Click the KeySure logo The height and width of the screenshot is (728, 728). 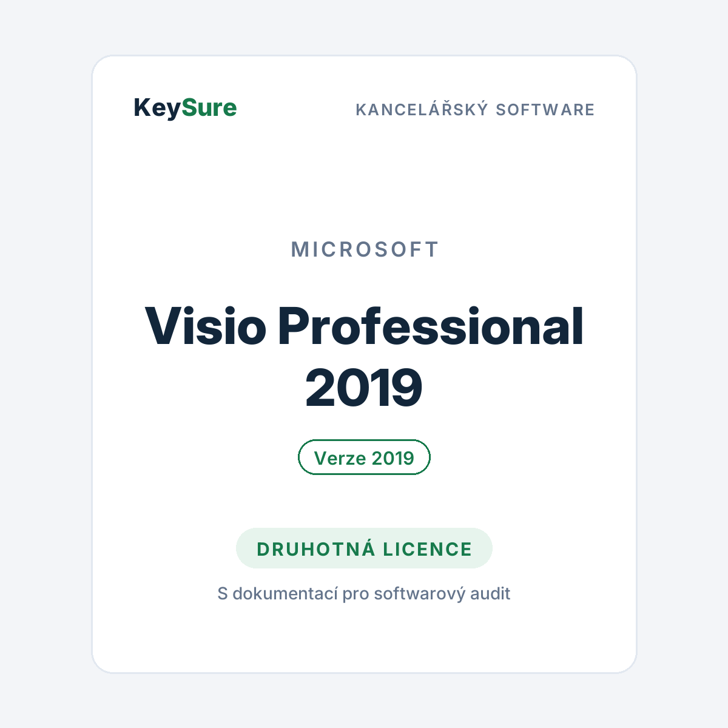coord(185,108)
